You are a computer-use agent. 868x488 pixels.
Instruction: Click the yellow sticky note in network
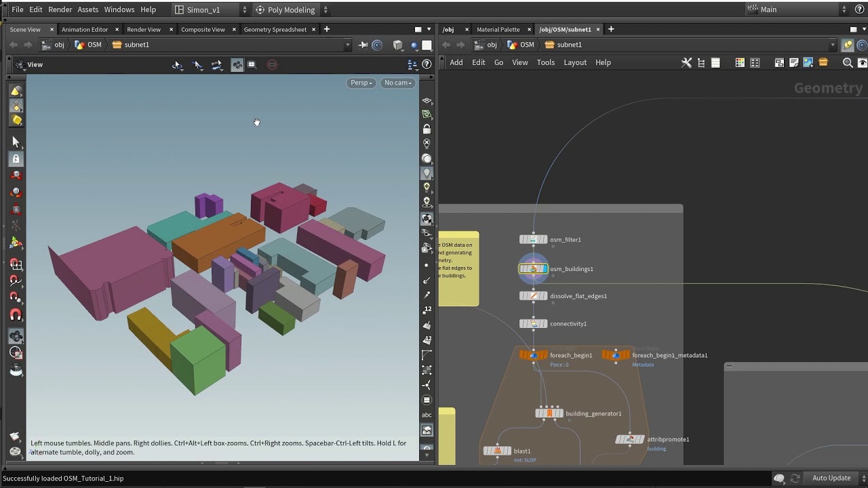459,269
